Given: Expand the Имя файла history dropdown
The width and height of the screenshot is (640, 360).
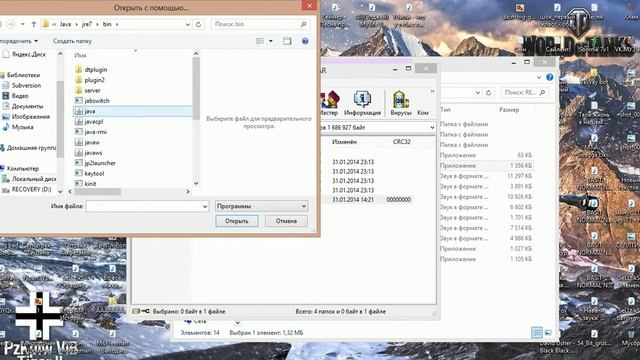Looking at the screenshot, I should tap(205, 207).
